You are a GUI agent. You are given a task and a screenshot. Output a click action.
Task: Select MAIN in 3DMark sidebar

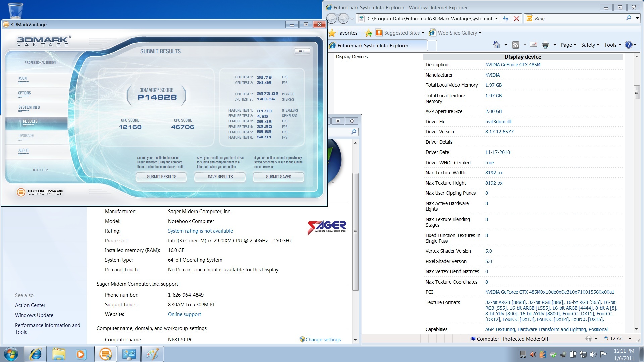(23, 79)
